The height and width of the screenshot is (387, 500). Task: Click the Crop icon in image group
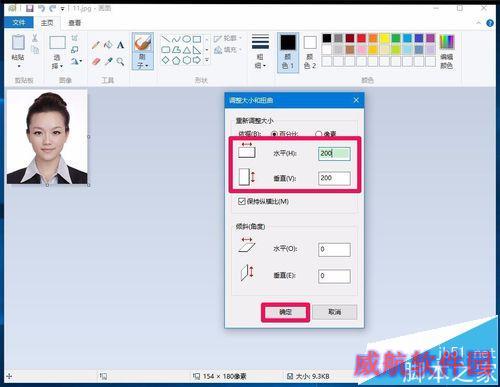[x=75, y=38]
